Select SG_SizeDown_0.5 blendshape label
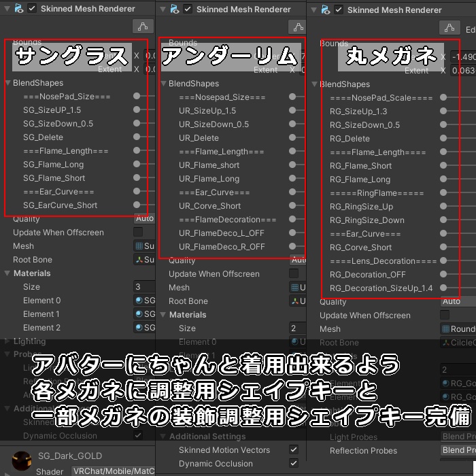 (x=58, y=124)
